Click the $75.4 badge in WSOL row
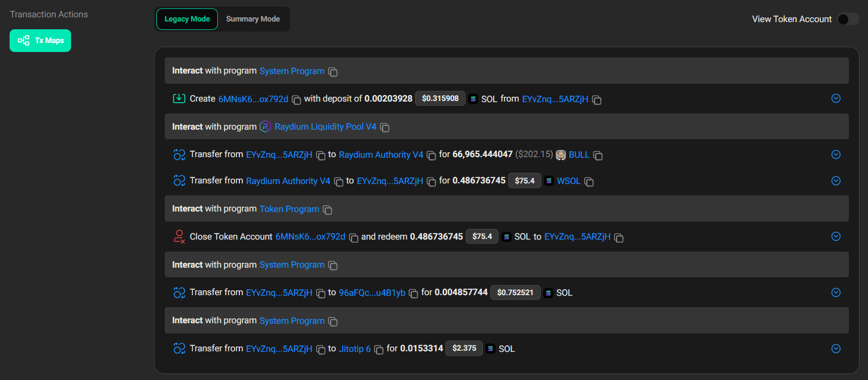Screen dimensions: 868x380 pyautogui.click(x=524, y=180)
